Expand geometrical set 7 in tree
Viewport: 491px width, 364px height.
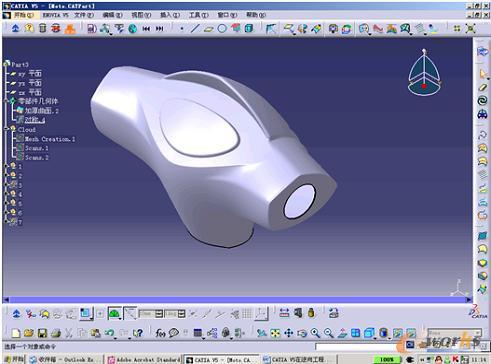point(6,221)
